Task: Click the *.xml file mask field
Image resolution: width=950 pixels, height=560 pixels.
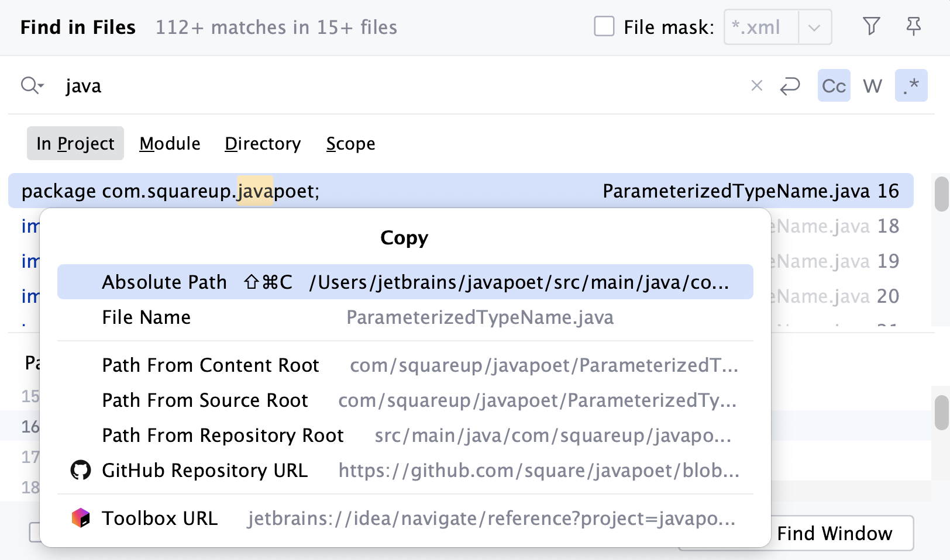Action: 761,27
